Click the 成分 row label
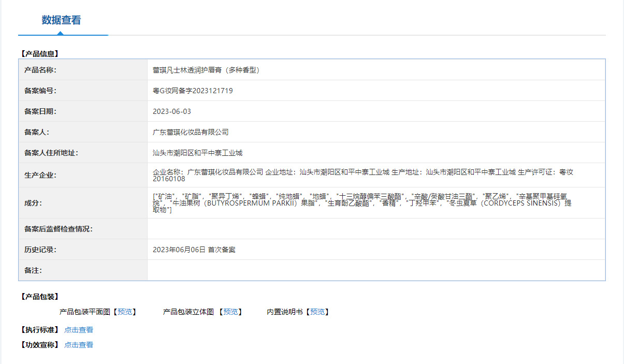Viewport: 624px width, 364px height. [33, 203]
